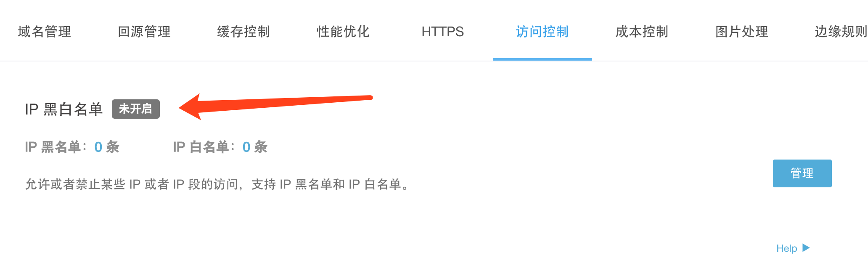Switch to the 成本控制 tab
Screen dimensions: 868x261
click(642, 32)
